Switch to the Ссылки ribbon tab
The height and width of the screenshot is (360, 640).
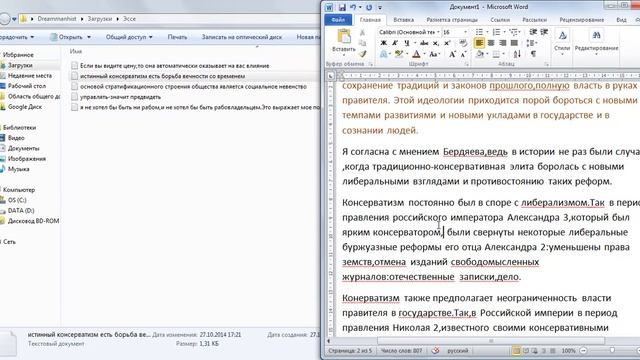click(500, 20)
